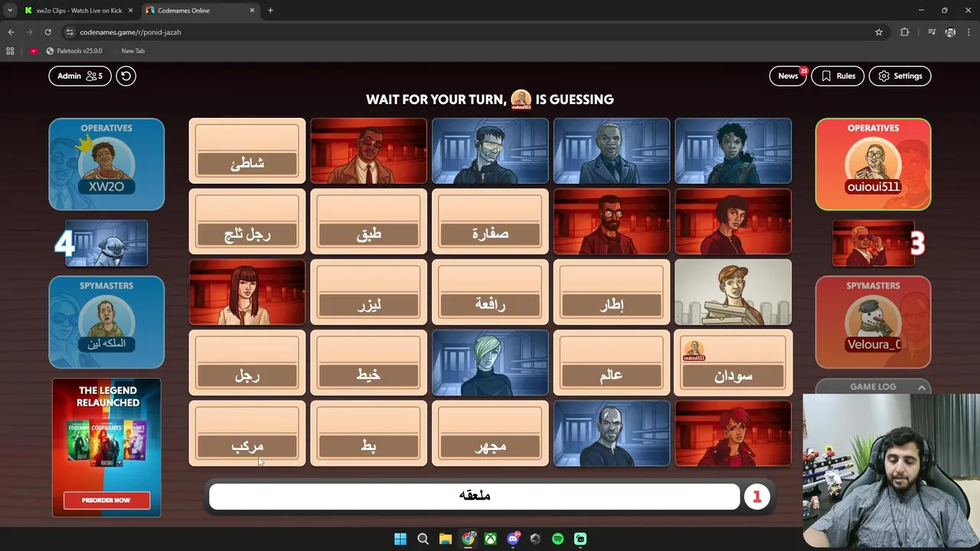Open the green taskbar app icon

click(x=580, y=539)
